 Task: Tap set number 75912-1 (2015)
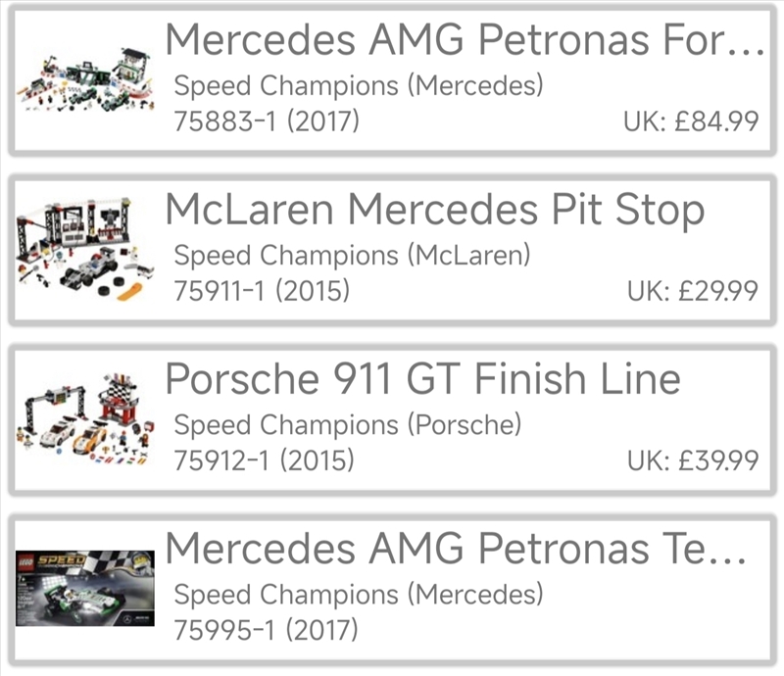click(264, 460)
